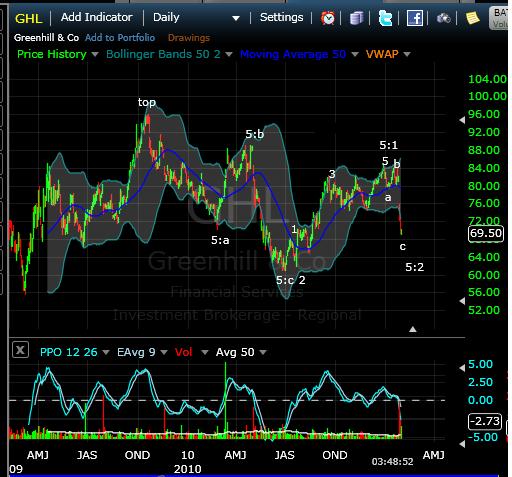Click the Moving Average 50 label

point(293,54)
